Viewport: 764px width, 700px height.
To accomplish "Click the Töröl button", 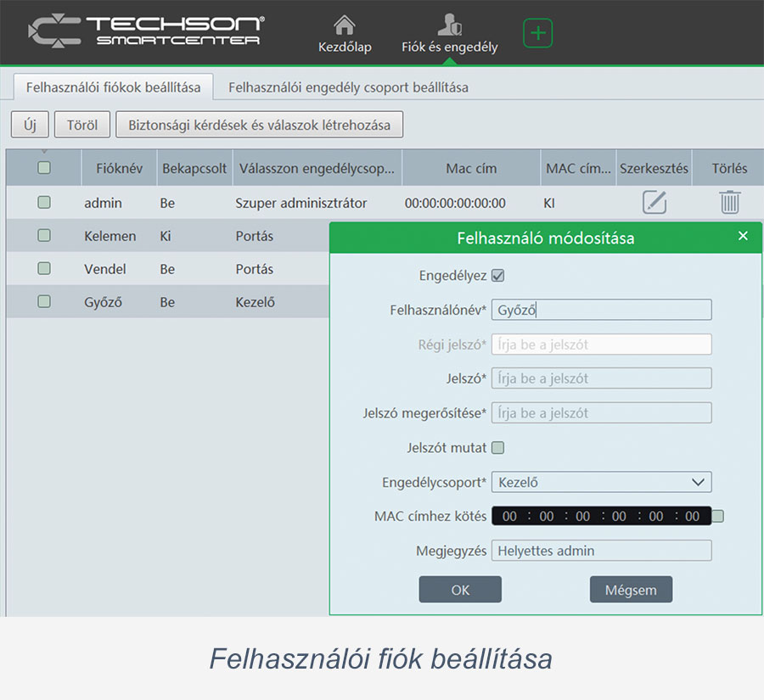I will pyautogui.click(x=82, y=125).
